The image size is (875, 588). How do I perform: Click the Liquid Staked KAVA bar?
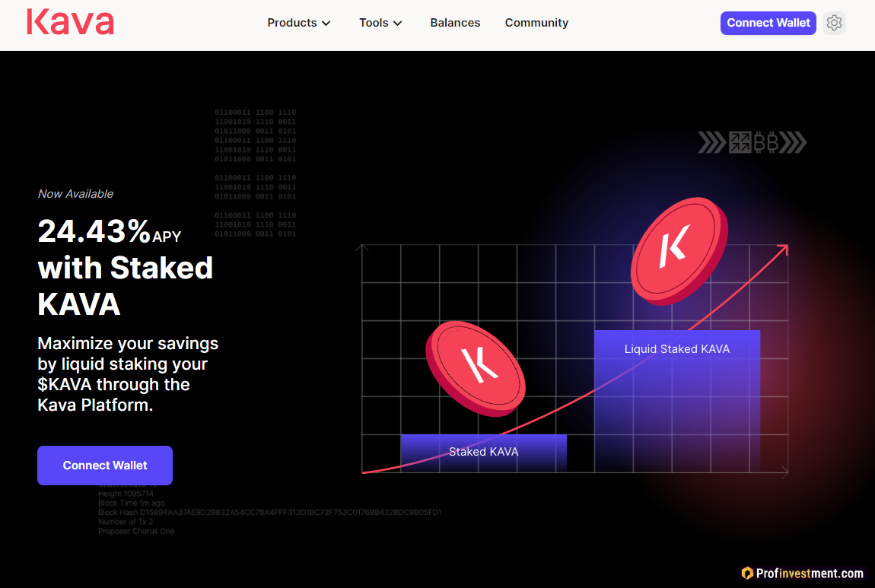pyautogui.click(x=677, y=401)
